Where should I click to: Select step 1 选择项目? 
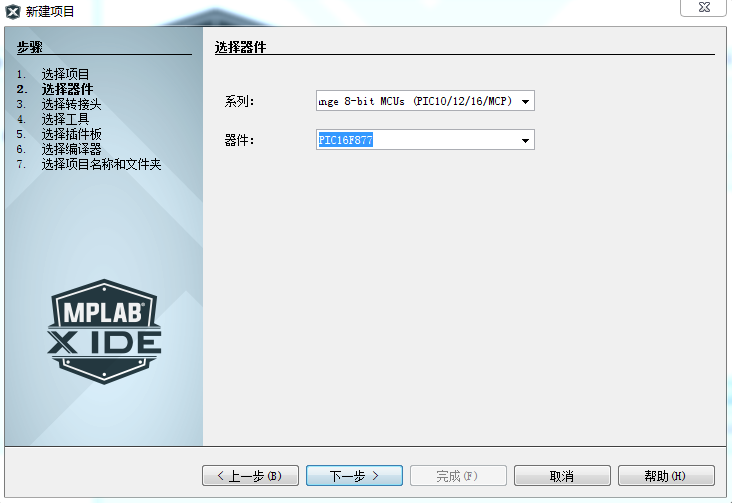65,74
